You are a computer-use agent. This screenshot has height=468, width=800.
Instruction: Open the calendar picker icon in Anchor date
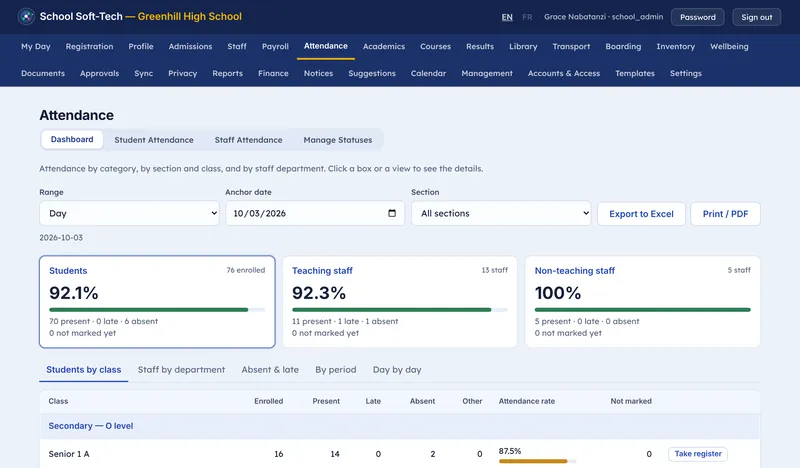click(392, 213)
